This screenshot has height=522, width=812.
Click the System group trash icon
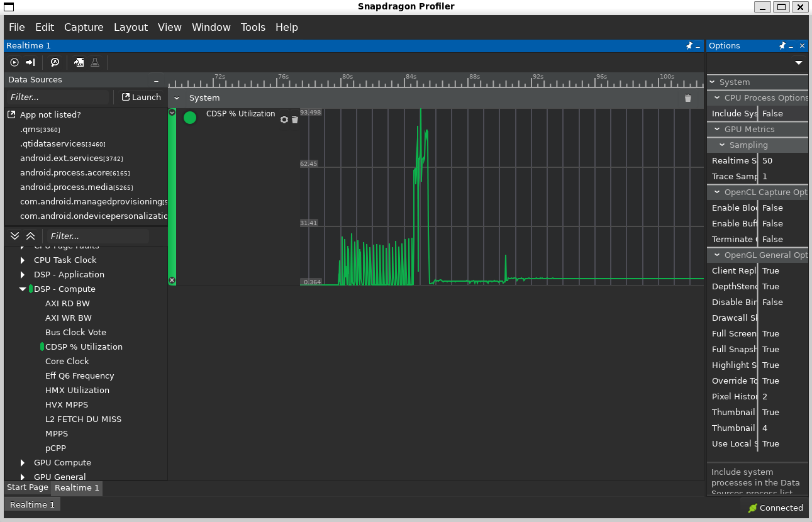point(687,98)
